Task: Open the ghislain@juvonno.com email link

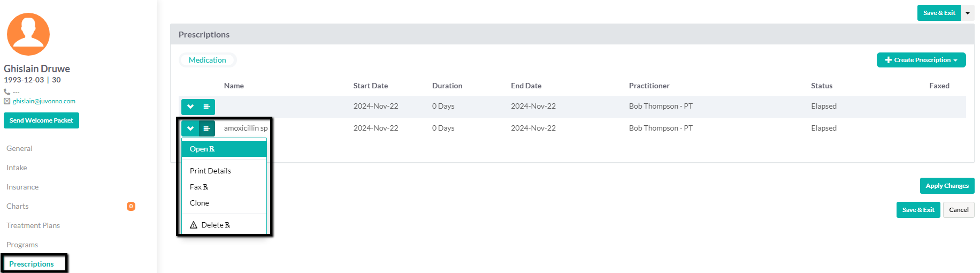Action: [x=44, y=101]
